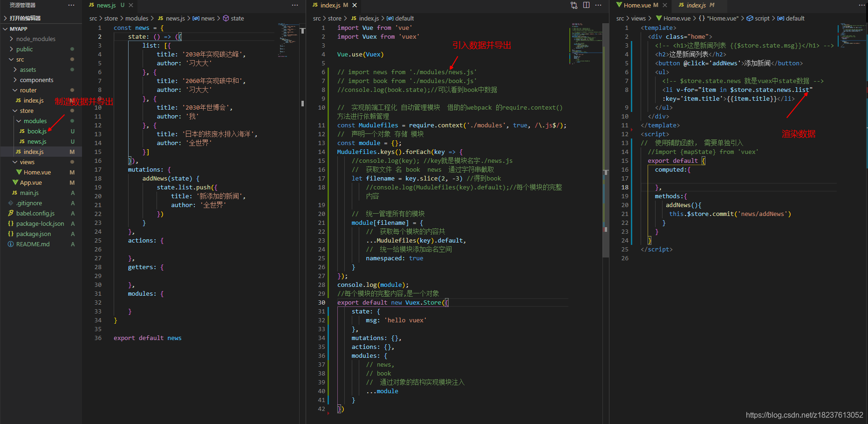The height and width of the screenshot is (424, 868).
Task: Expand the node_modules folder
Action: (x=36, y=39)
